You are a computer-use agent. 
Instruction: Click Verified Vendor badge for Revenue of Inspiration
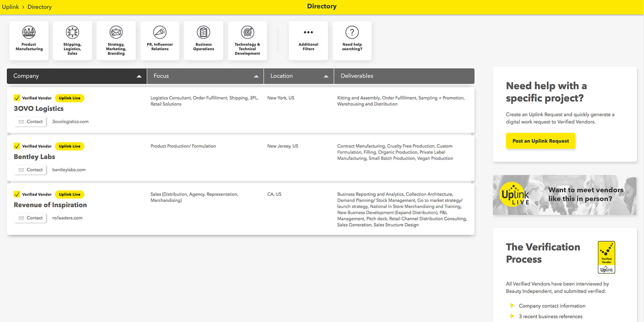pyautogui.click(x=17, y=194)
